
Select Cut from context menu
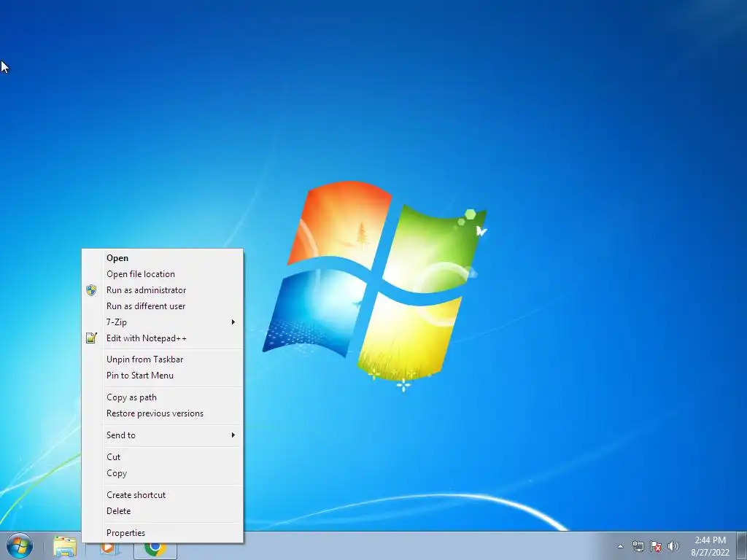pyautogui.click(x=163, y=457)
